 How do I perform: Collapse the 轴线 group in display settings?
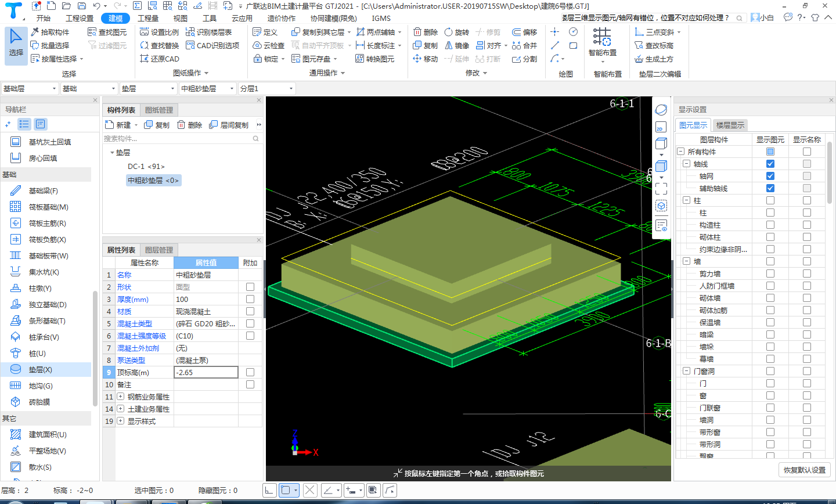point(686,164)
